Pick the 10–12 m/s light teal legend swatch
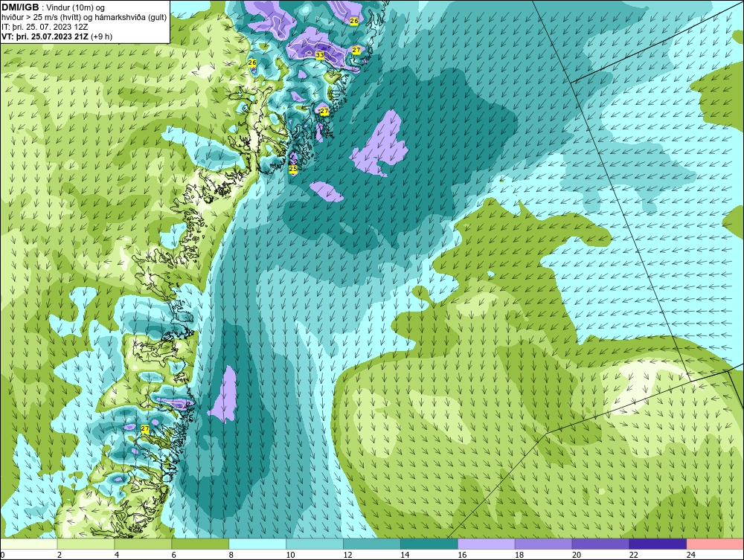Viewport: 744px width, 560px height. pyautogui.click(x=315, y=544)
